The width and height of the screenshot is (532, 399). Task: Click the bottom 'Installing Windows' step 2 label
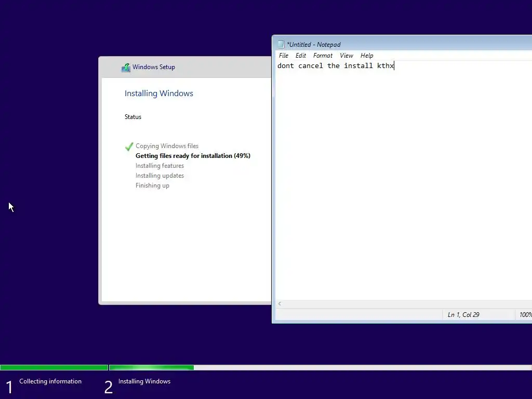(144, 381)
